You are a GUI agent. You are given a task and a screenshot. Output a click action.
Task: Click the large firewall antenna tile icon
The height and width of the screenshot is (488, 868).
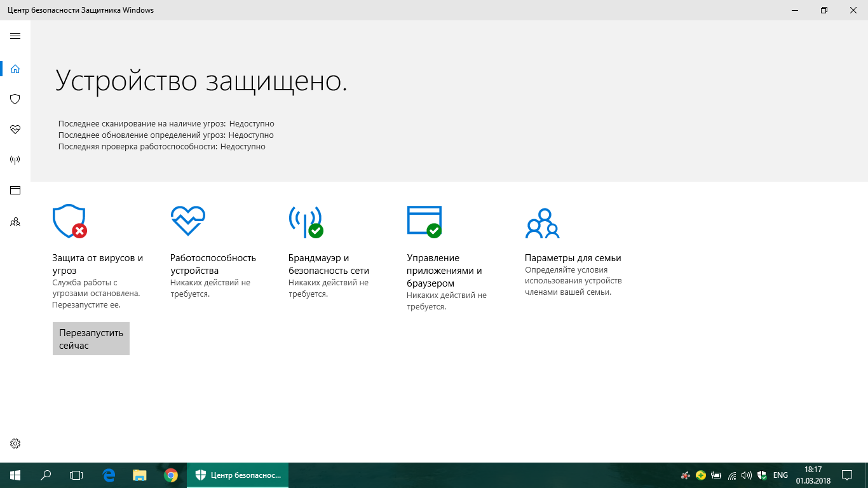click(306, 222)
